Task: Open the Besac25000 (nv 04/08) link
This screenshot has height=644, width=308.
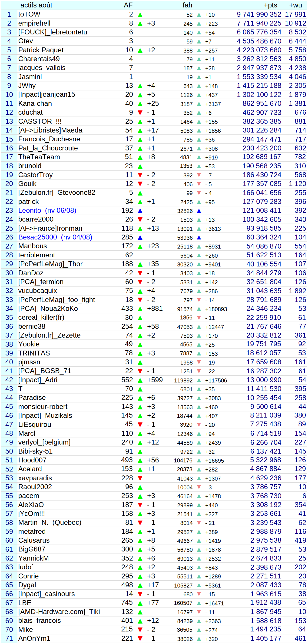Action: coord(55,237)
